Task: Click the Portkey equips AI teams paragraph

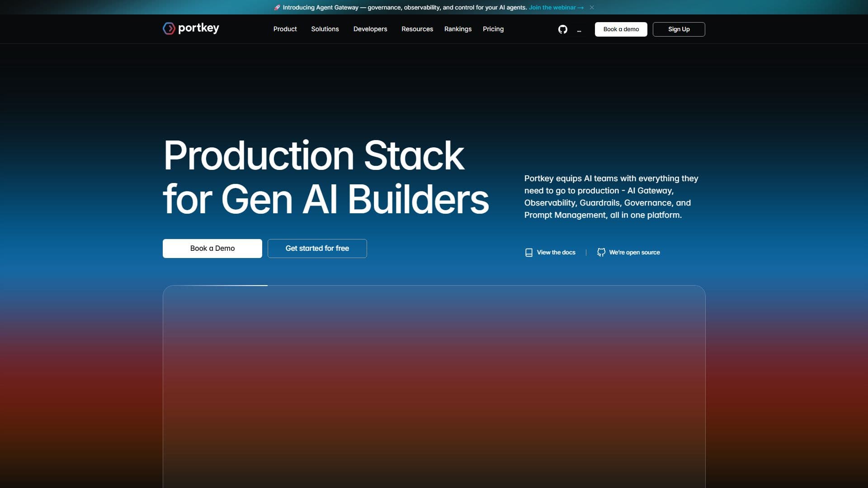Action: click(x=611, y=197)
